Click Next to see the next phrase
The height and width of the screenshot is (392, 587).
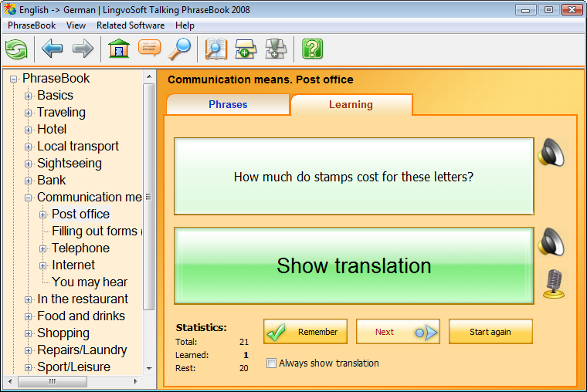(398, 331)
